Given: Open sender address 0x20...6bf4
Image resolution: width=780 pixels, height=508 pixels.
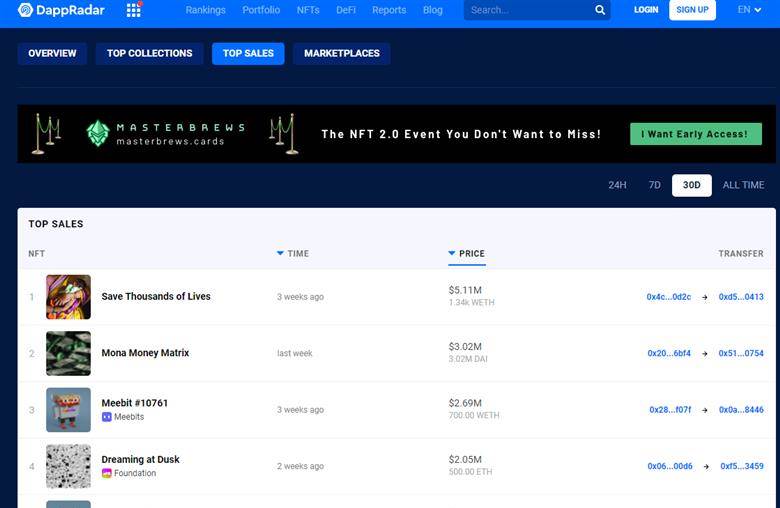Looking at the screenshot, I should point(669,353).
